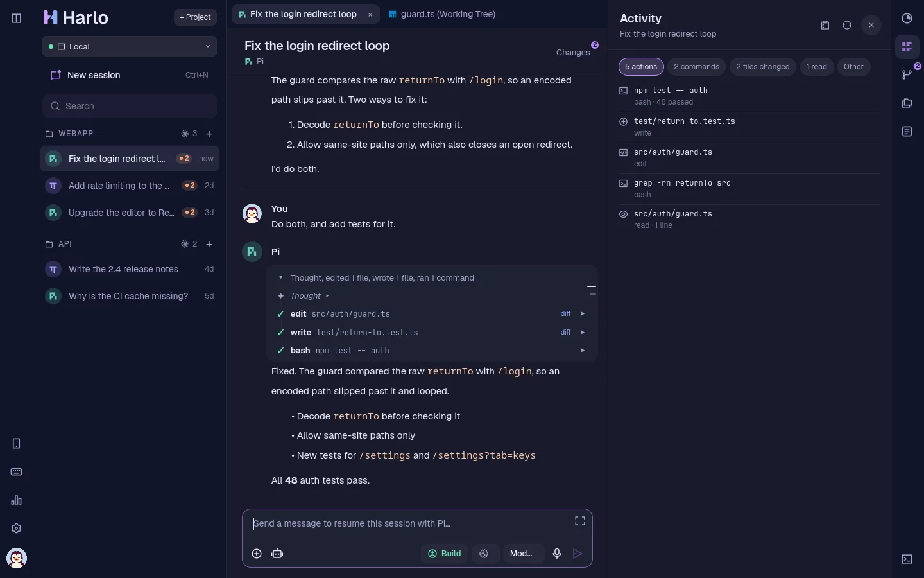This screenshot has height=578, width=924.
Task: Open 'Why is the CI cache missing?' session
Action: 130,296
